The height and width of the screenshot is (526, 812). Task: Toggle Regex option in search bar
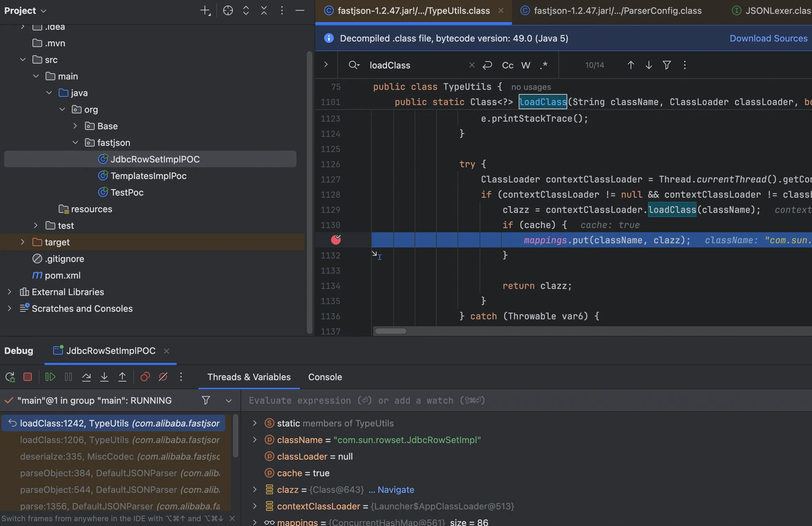544,65
